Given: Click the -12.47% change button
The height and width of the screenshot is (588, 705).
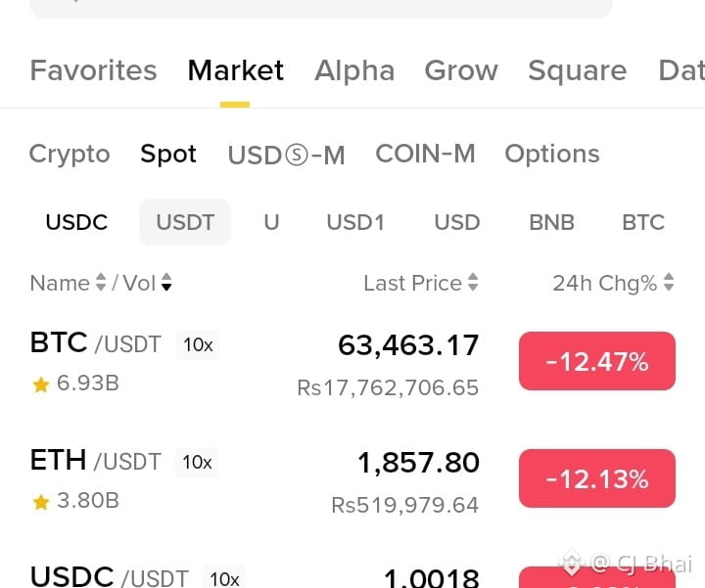Looking at the screenshot, I should [x=597, y=361].
